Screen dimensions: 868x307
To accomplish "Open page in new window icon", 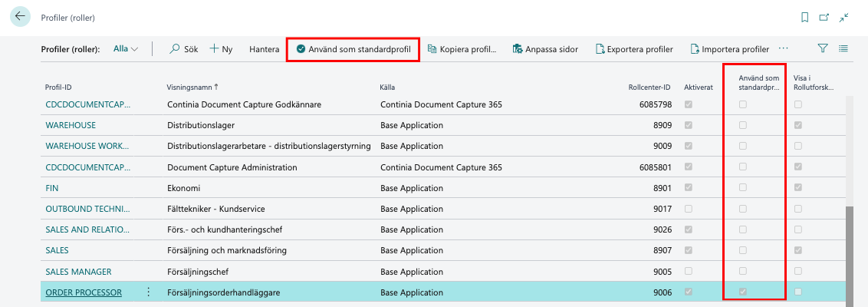I will (x=824, y=17).
